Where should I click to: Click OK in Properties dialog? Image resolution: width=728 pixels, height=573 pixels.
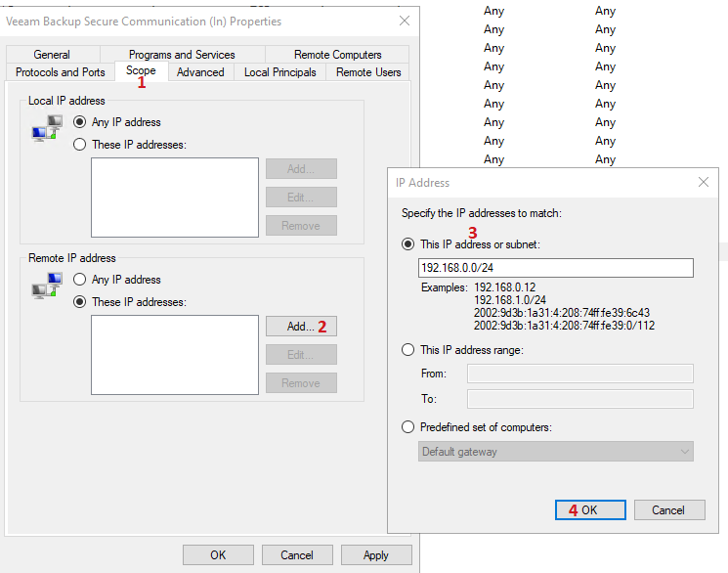point(218,554)
